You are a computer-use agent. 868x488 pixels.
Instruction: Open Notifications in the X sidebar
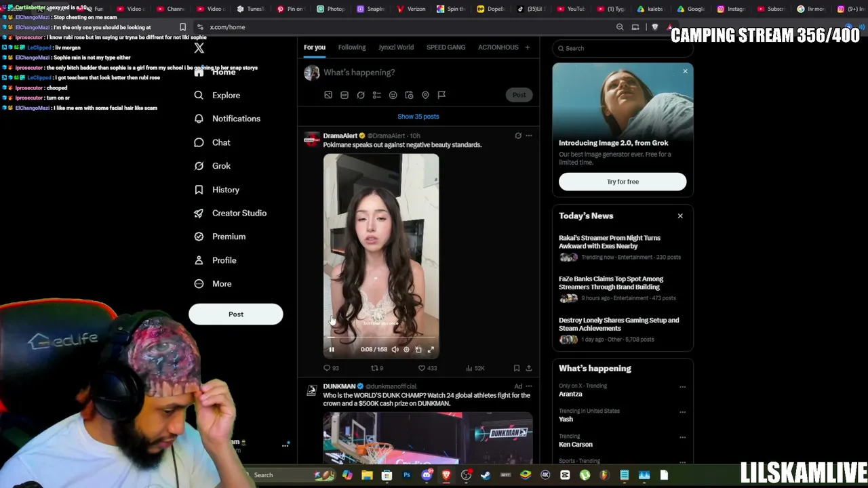pyautogui.click(x=227, y=119)
